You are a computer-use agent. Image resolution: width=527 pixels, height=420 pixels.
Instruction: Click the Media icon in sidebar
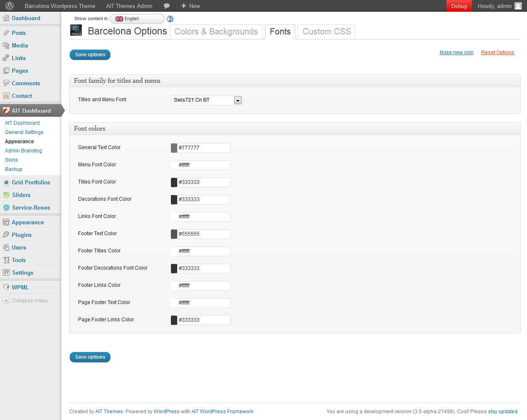(x=6, y=45)
